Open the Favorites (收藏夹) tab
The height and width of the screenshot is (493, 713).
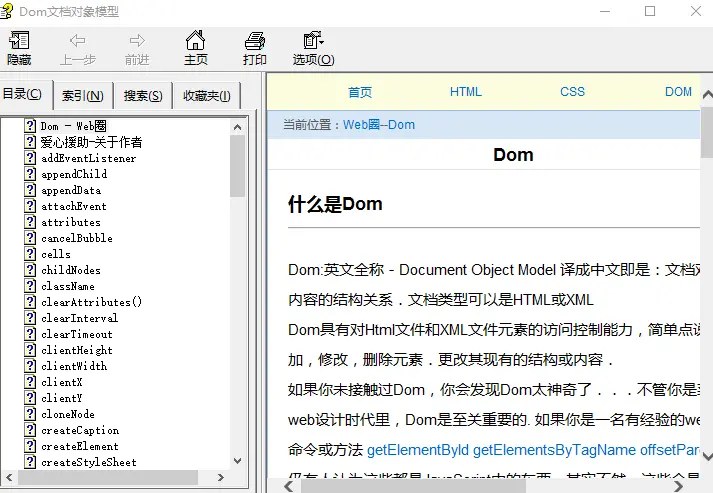click(206, 96)
